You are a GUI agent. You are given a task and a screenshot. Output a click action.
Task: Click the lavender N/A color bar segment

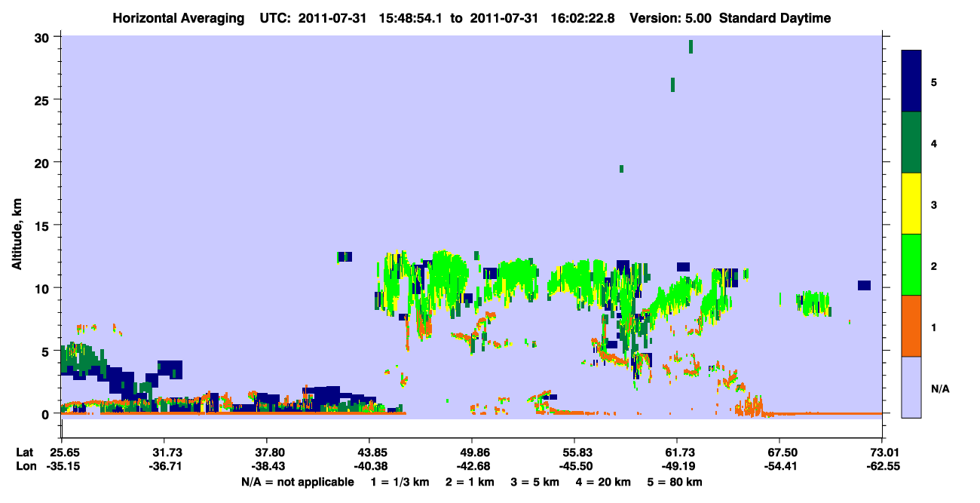pyautogui.click(x=911, y=387)
